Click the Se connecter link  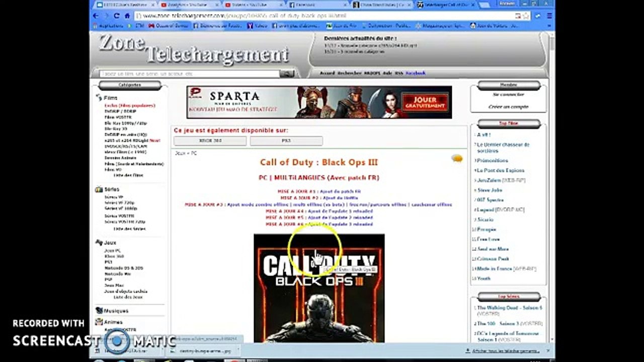(x=508, y=95)
